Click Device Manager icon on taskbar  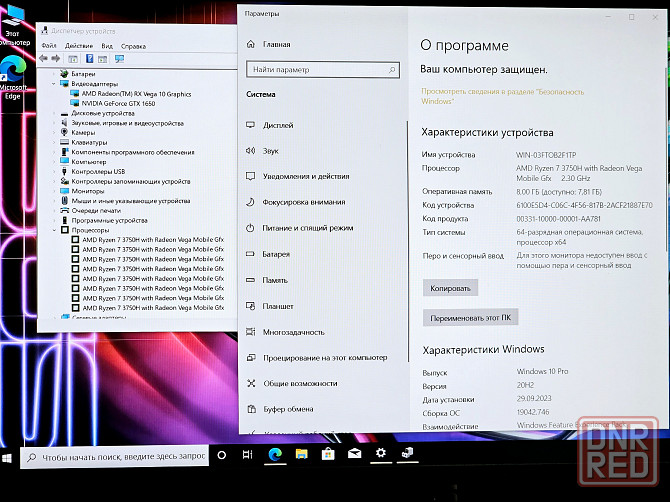tap(407, 453)
